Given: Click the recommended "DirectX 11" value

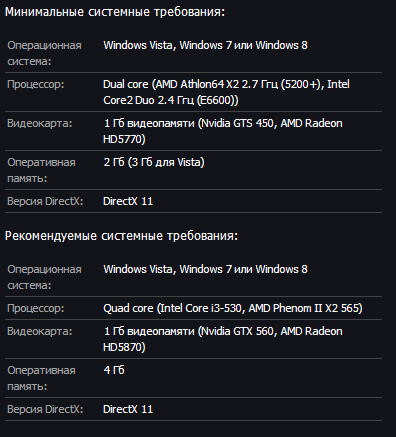Looking at the screenshot, I should 128,409.
